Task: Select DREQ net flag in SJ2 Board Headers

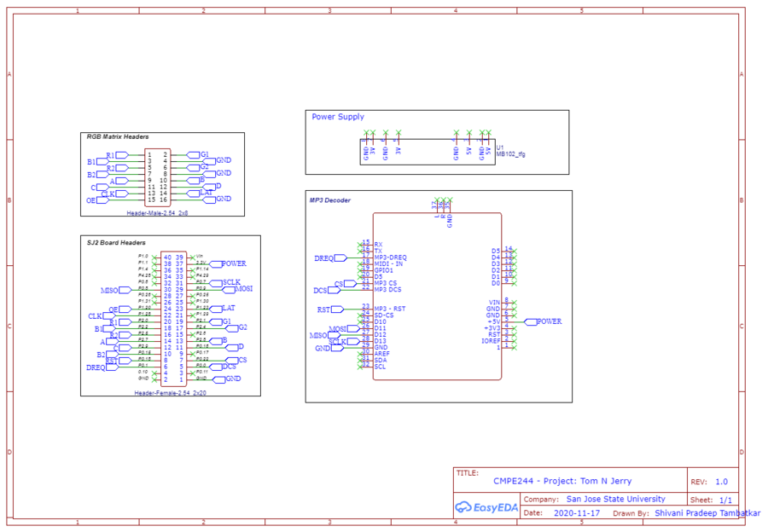Action: pos(102,367)
